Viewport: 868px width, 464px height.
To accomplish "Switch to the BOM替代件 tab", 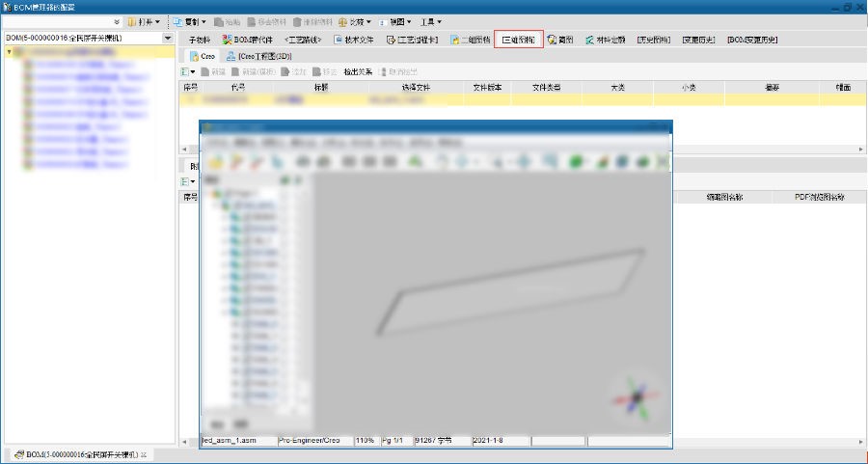I will [x=248, y=40].
